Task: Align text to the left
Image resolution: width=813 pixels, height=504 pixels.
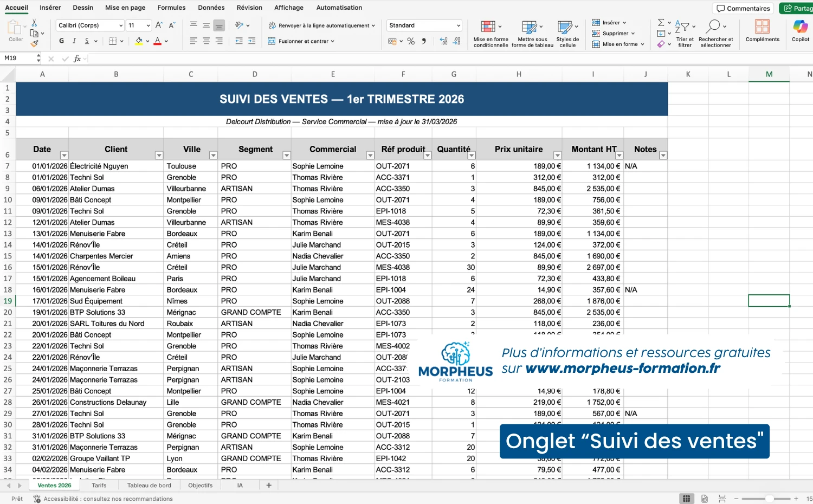Action: click(x=193, y=41)
